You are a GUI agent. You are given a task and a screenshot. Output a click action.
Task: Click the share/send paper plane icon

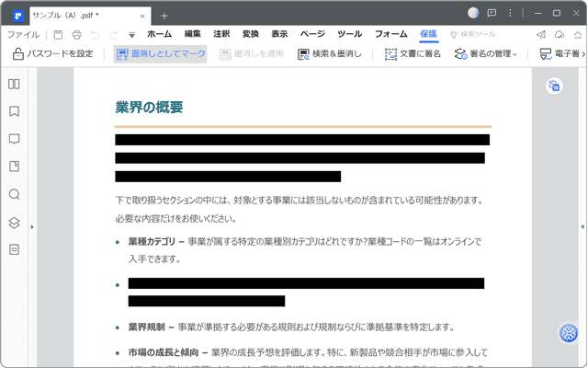(541, 35)
